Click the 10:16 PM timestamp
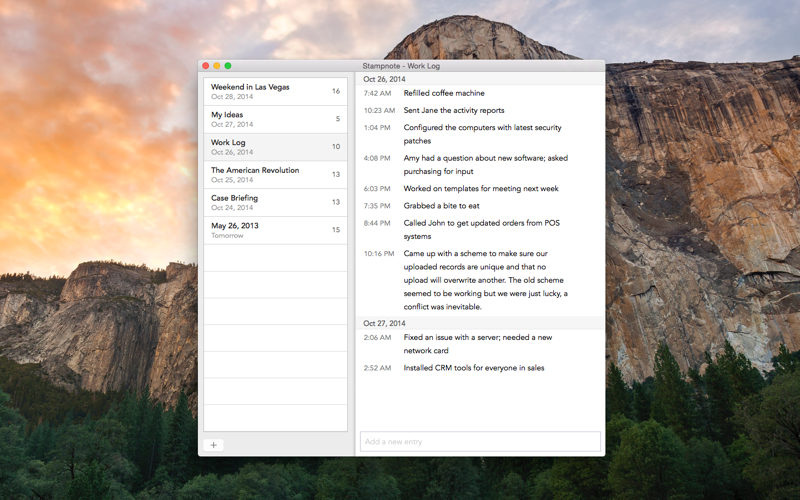This screenshot has width=800, height=500. 379,254
